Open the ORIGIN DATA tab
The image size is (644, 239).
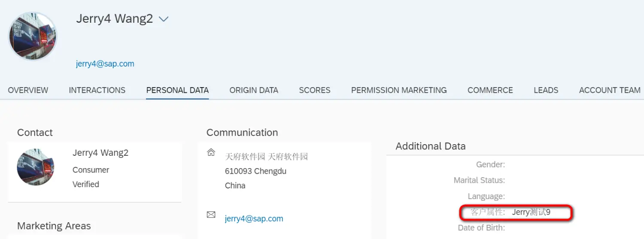point(254,90)
